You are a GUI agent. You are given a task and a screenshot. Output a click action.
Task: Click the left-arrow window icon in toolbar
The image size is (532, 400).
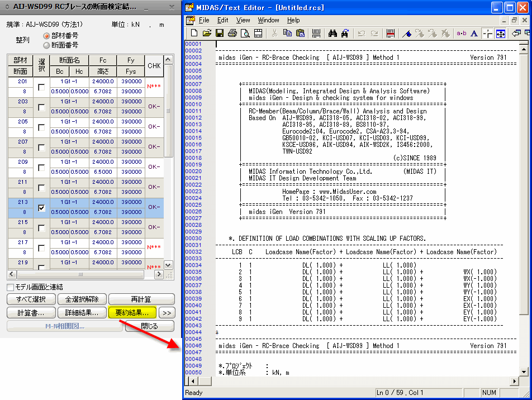tap(516, 34)
